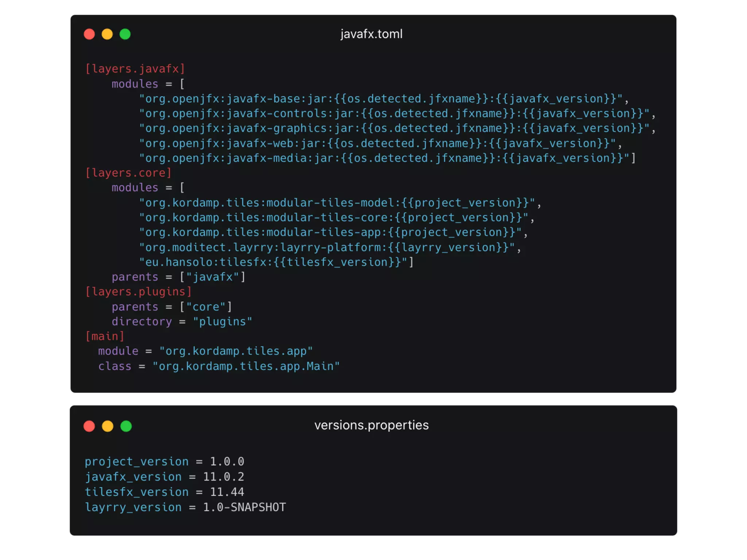Click the versions.properties window title
Viewport: 747px width, 560px height.
(x=371, y=425)
